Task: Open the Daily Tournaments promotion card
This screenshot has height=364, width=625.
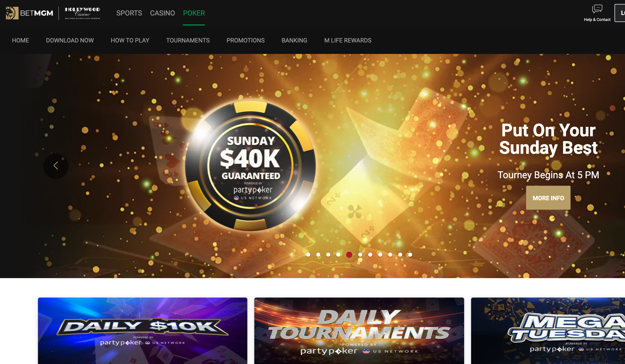Action: click(x=359, y=331)
